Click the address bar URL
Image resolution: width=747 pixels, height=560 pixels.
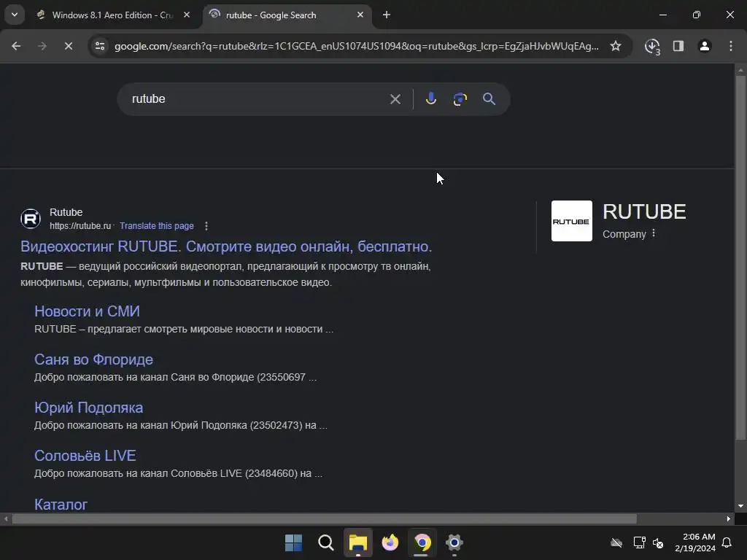[356, 46]
